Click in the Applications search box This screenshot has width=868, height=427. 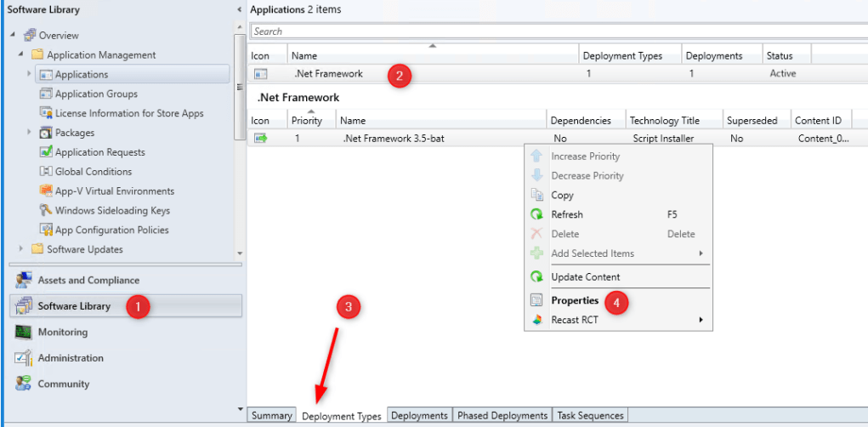pyautogui.click(x=553, y=31)
